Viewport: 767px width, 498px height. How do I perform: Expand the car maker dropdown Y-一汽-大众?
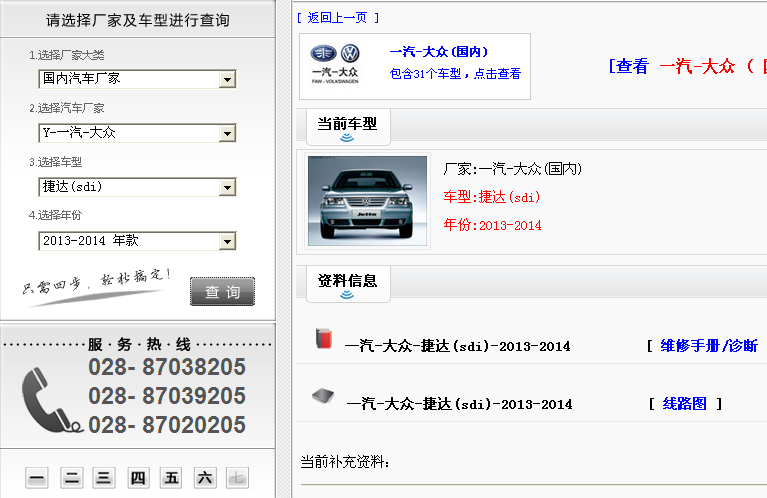click(x=137, y=133)
